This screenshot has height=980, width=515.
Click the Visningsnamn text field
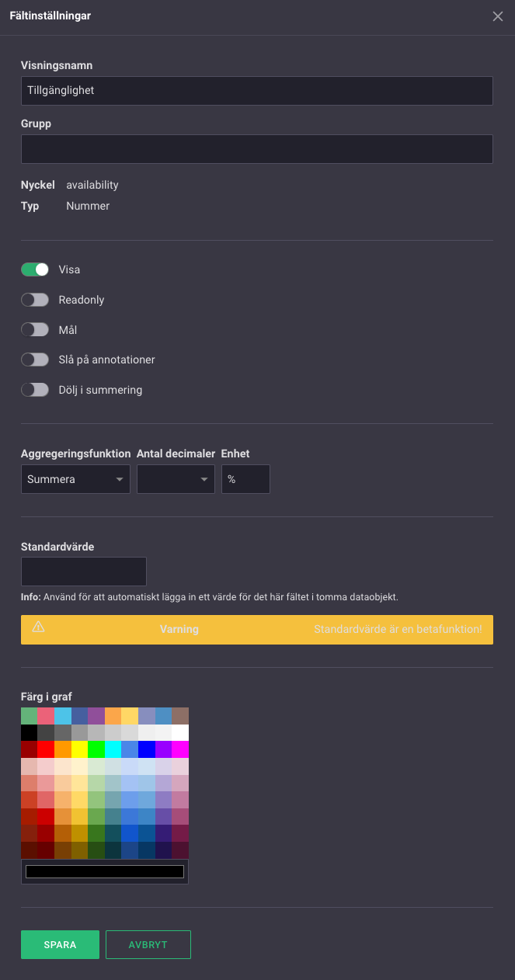click(x=256, y=90)
